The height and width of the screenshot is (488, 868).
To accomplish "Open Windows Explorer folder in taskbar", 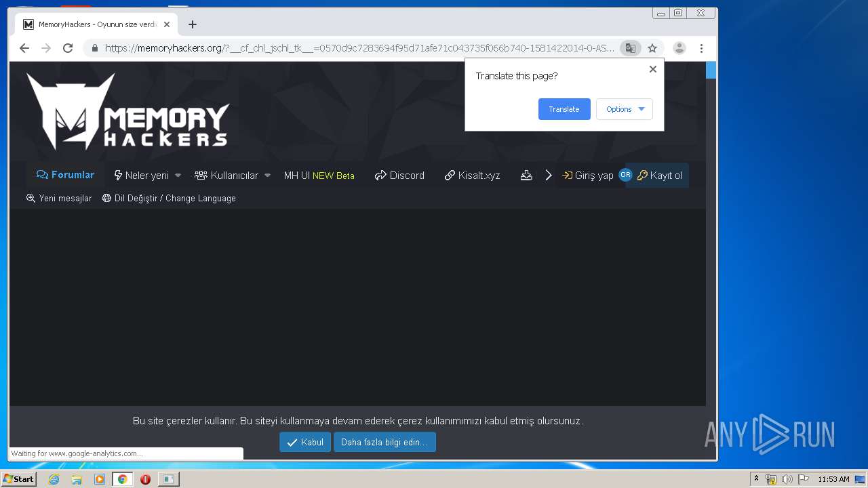I will coord(77,479).
